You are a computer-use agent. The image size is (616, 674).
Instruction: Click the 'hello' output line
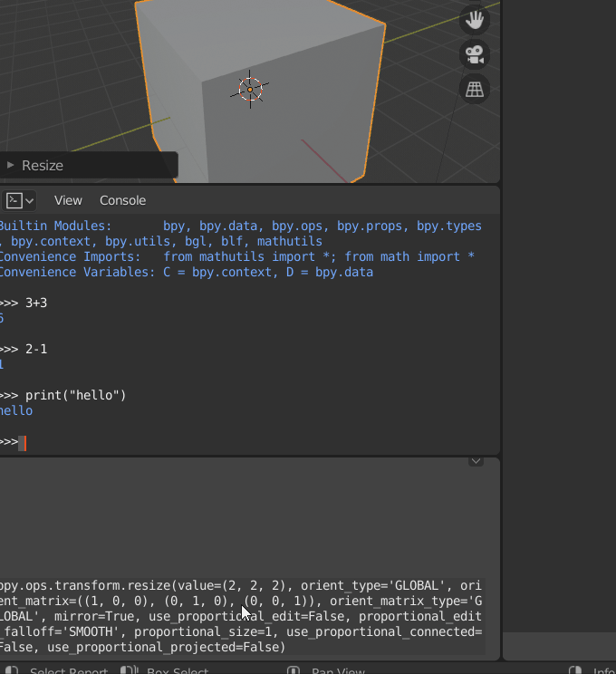[16, 411]
